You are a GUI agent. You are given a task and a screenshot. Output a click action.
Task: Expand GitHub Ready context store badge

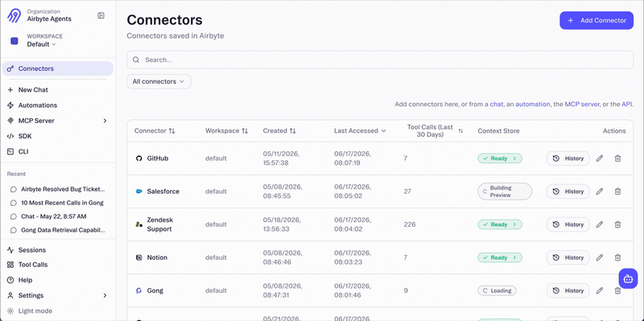(499, 158)
